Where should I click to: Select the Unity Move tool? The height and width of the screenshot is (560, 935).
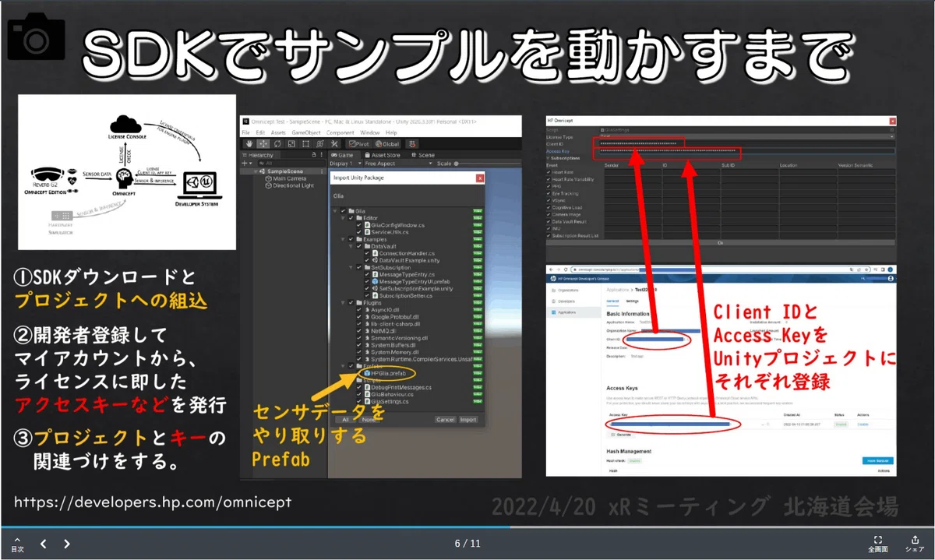263,143
